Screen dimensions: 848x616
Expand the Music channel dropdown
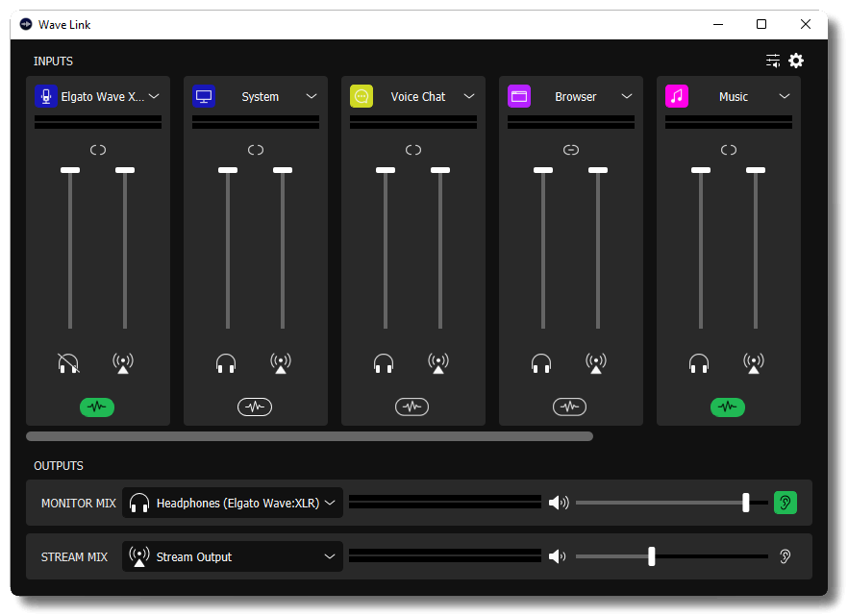click(x=785, y=96)
